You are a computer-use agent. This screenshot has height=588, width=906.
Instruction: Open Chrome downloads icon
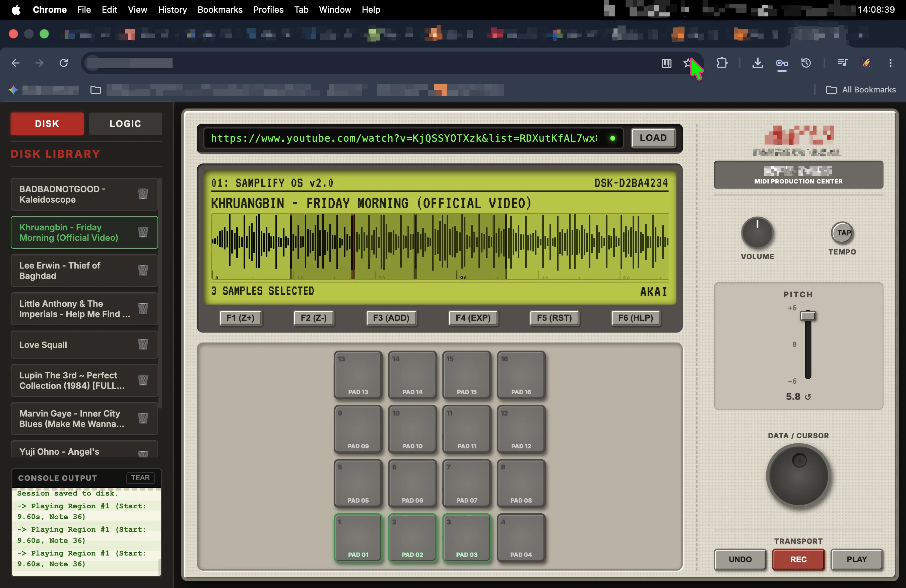758,63
